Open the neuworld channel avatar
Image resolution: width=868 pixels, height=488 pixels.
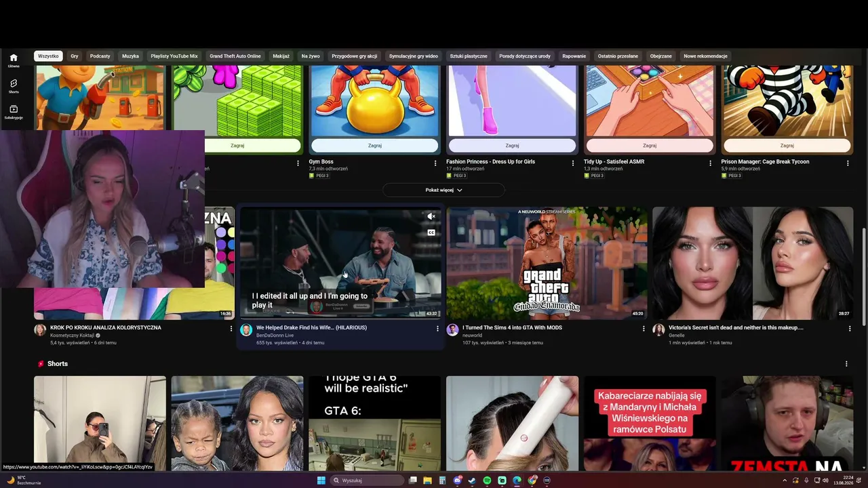tap(452, 330)
